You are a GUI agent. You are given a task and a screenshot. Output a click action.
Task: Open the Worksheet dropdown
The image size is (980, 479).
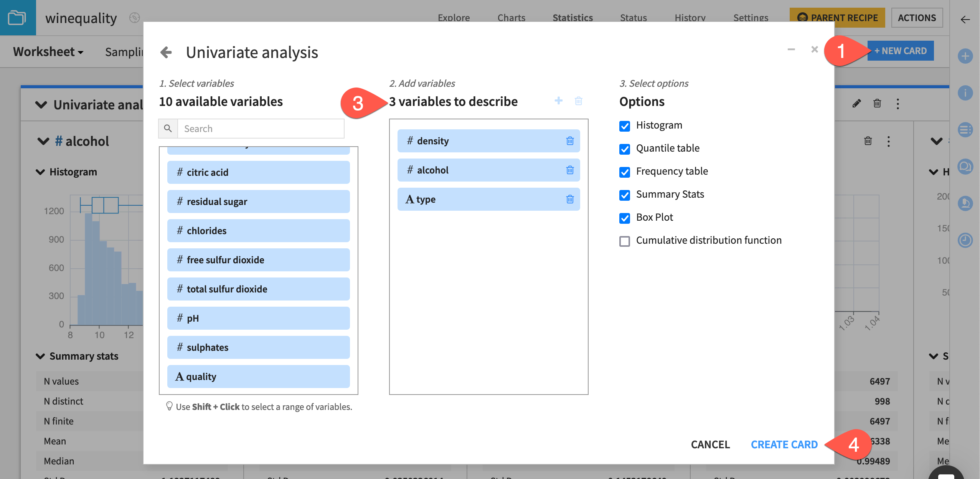48,51
